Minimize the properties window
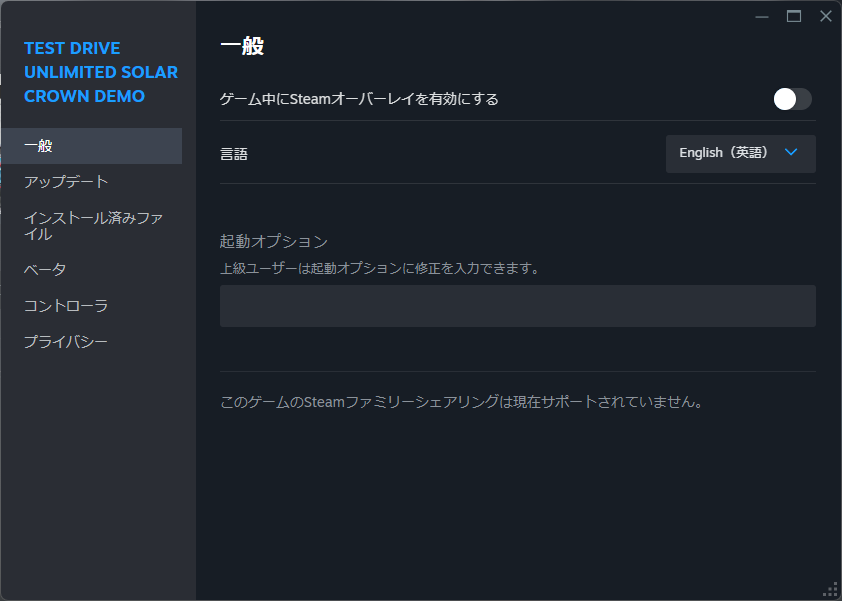 coord(761,17)
